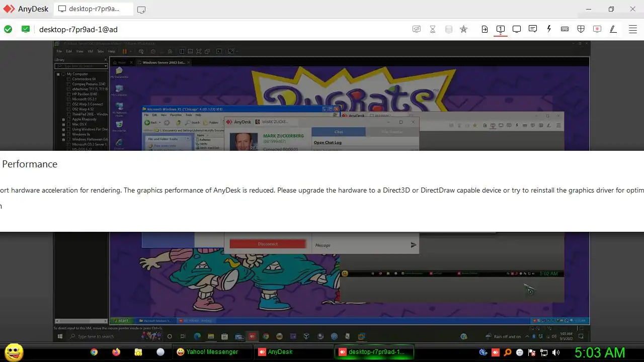Switch to Yahoo! Messenger taskbar button
The width and height of the screenshot is (644, 362).
[211, 352]
